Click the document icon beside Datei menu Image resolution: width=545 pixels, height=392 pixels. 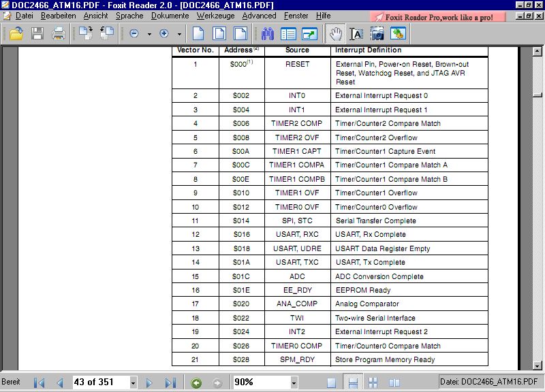pyautogui.click(x=7, y=16)
